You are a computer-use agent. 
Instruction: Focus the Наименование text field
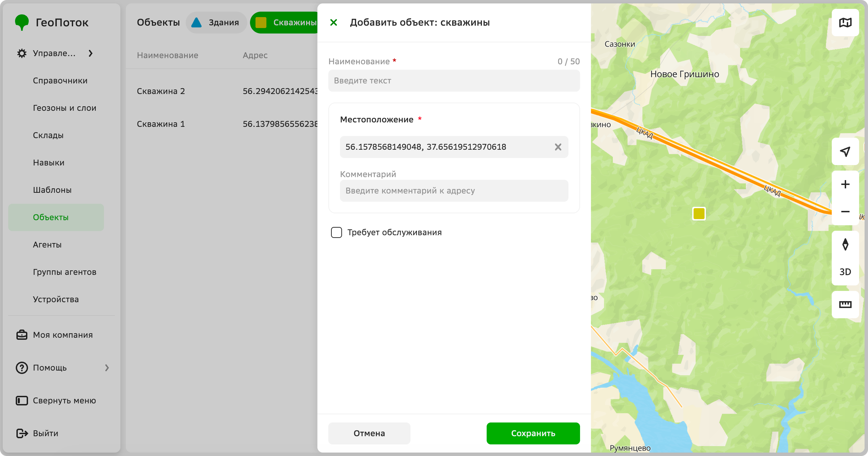pos(454,81)
